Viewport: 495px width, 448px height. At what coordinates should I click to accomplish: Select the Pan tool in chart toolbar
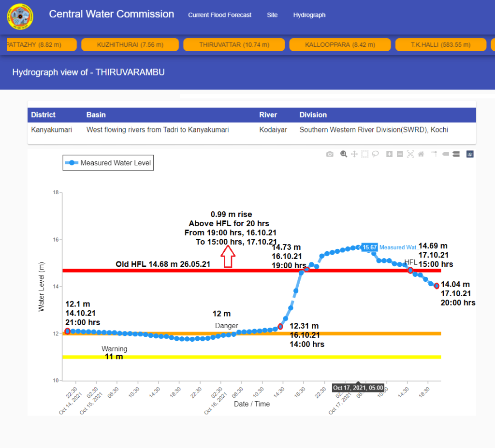[x=354, y=154]
